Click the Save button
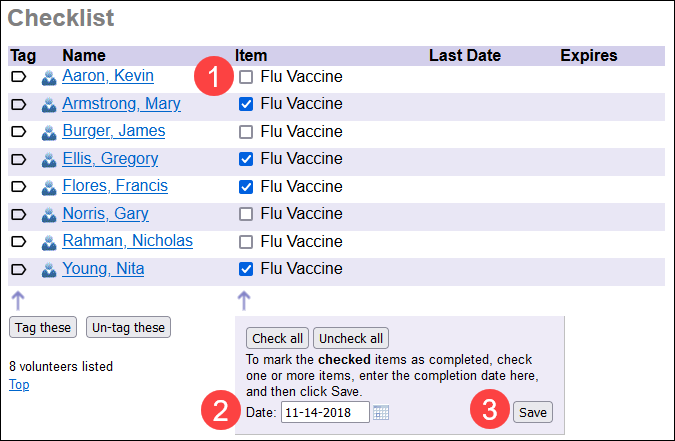The image size is (675, 441). 532,412
